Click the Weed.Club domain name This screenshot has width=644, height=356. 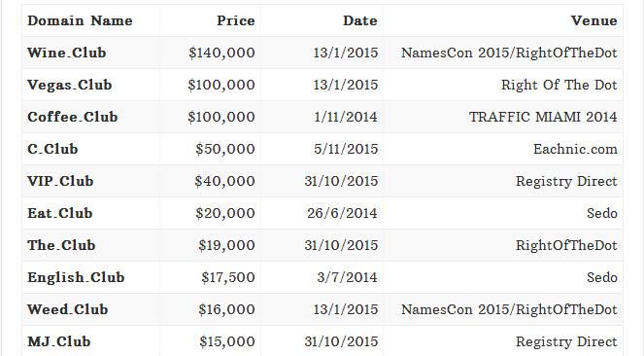tap(68, 309)
